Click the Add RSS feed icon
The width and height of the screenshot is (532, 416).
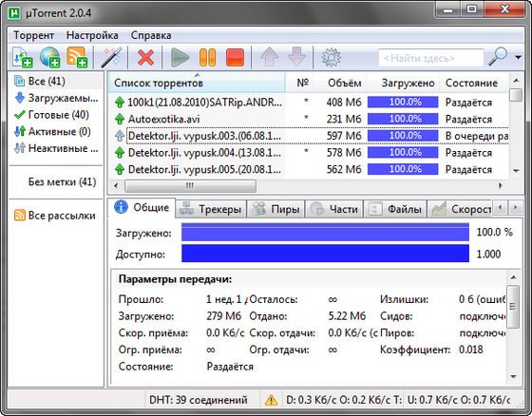(x=77, y=57)
